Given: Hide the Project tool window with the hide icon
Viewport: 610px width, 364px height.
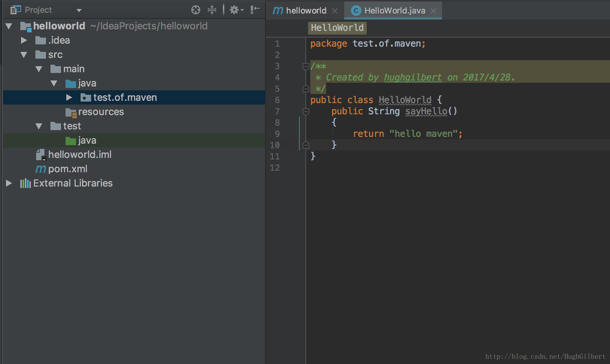Looking at the screenshot, I should pos(255,9).
